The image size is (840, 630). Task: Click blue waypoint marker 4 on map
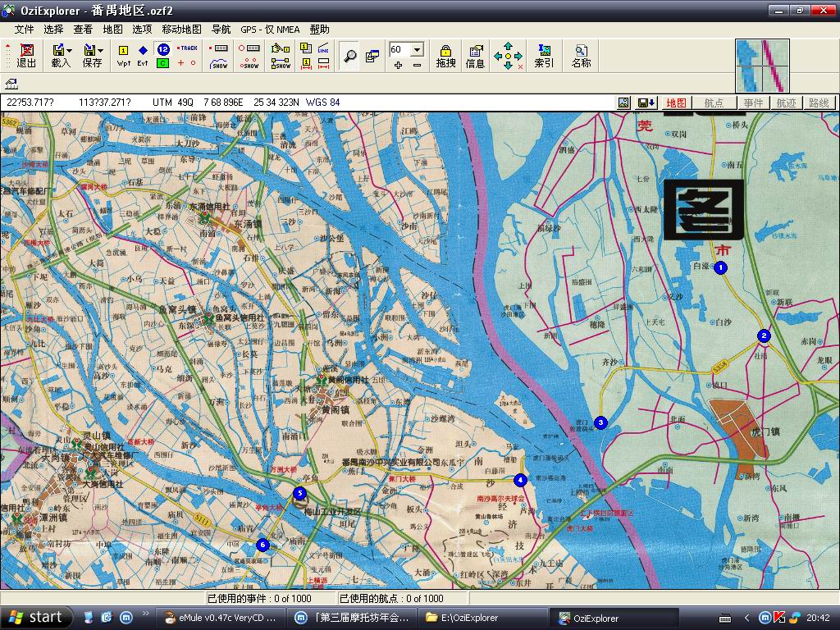tap(520, 480)
